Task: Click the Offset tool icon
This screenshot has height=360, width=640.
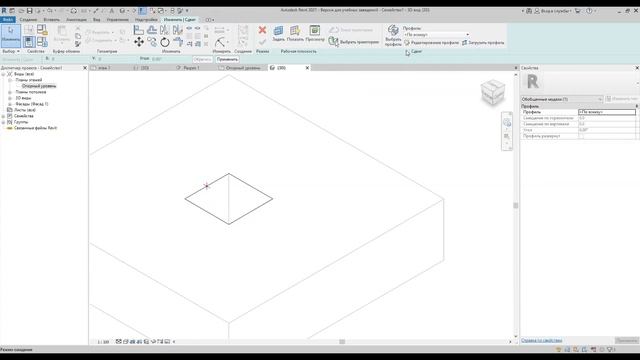Action: [x=152, y=30]
